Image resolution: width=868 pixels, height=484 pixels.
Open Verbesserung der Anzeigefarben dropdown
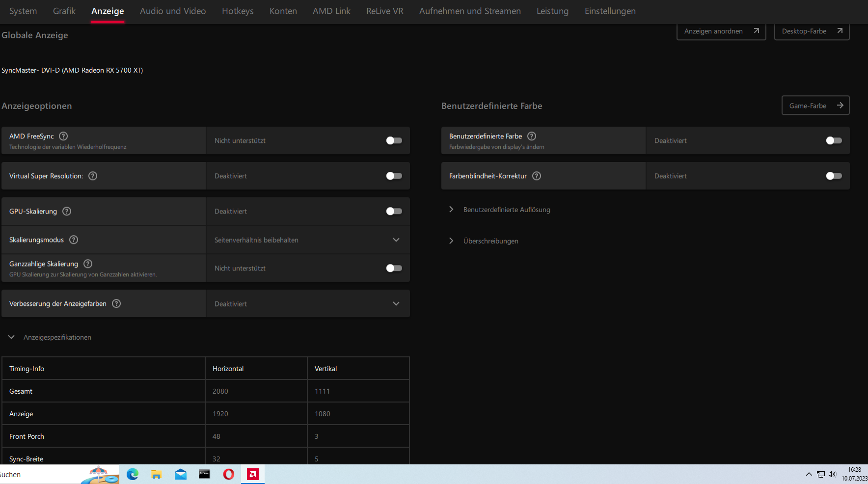pos(308,303)
